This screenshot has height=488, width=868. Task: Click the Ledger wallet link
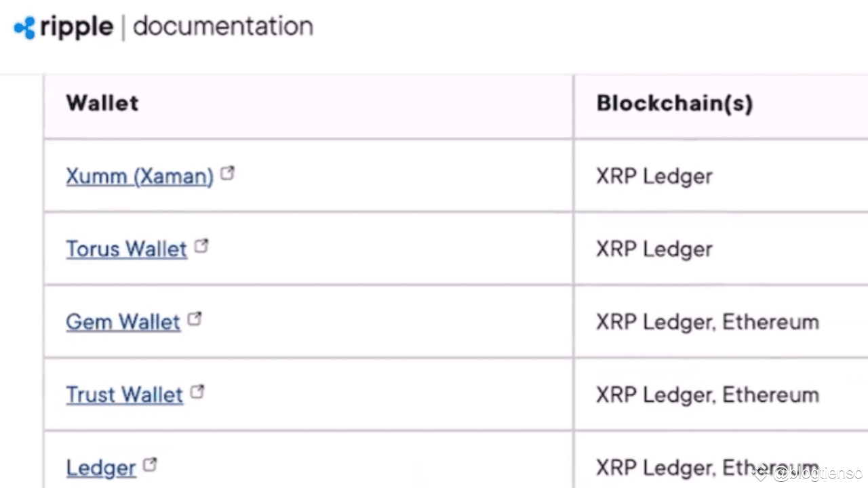(x=100, y=468)
